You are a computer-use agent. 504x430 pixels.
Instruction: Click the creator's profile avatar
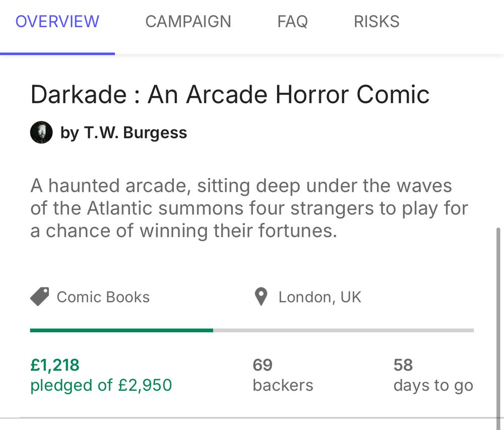41,132
